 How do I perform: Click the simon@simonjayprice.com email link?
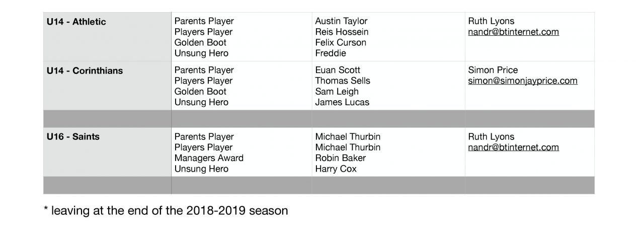coord(522,81)
